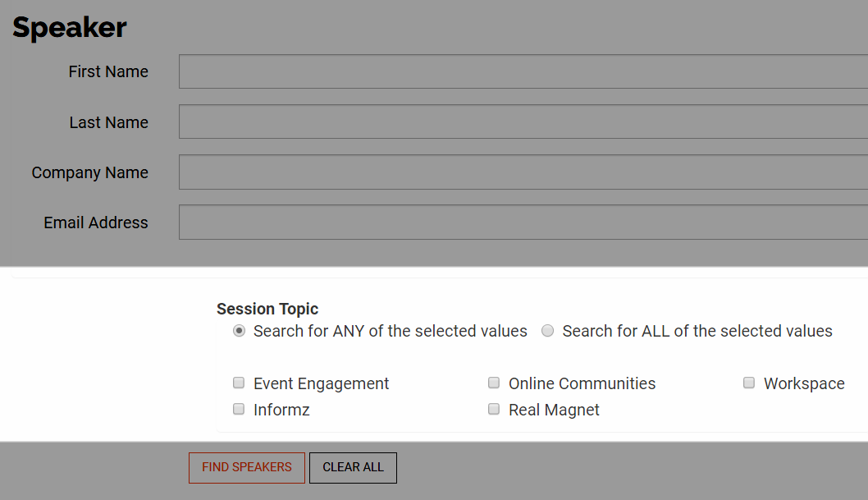Click the Last Name label
The width and height of the screenshot is (868, 500).
pos(109,122)
